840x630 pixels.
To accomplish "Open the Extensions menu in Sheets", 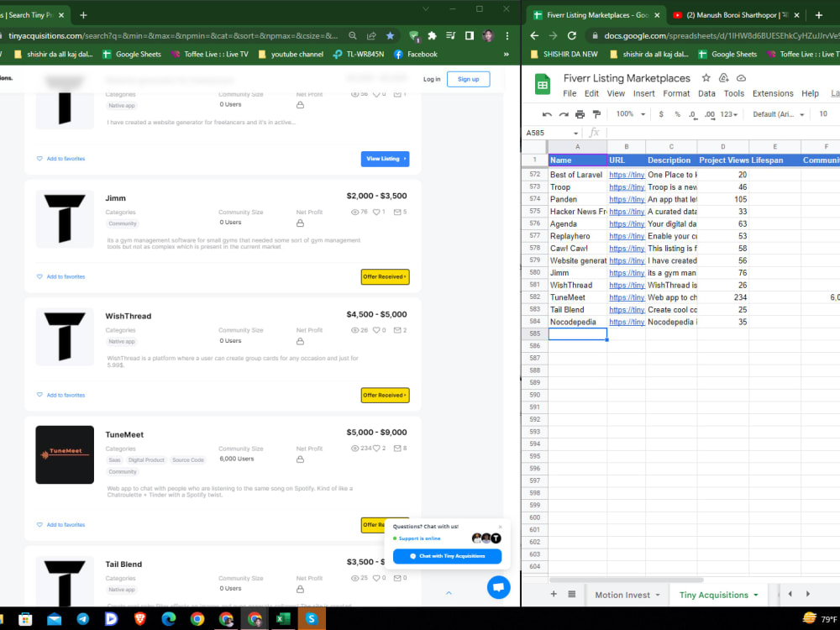I will [x=773, y=94].
